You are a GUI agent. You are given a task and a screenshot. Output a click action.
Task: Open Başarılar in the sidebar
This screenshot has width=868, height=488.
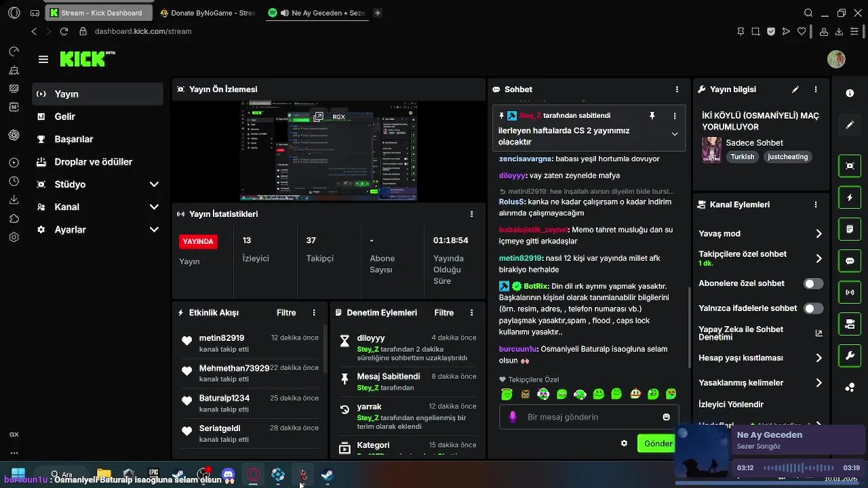pyautogui.click(x=98, y=139)
